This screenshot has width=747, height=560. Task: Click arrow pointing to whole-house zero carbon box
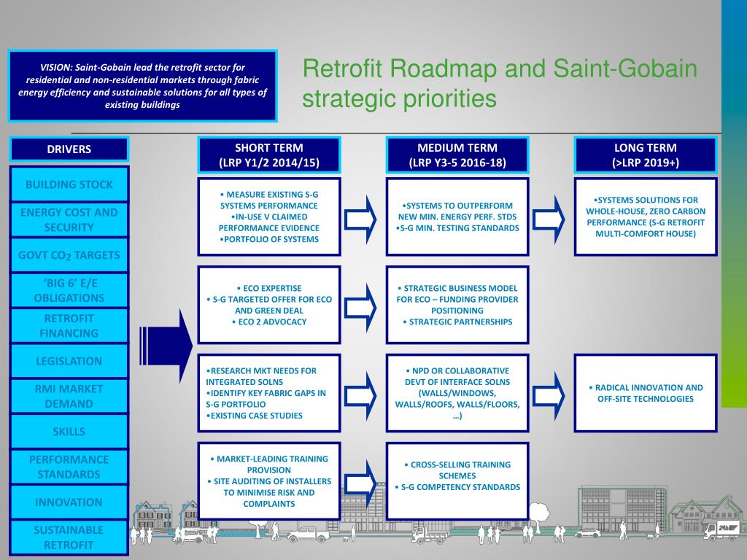click(549, 219)
